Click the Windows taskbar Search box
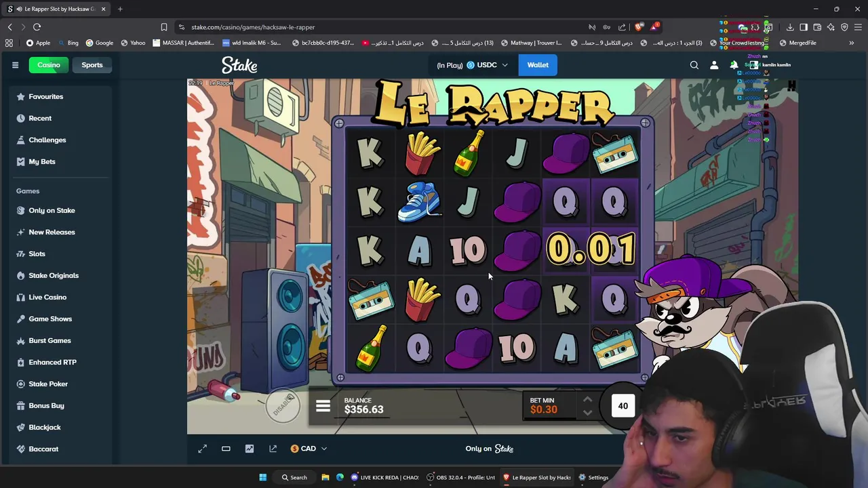The image size is (868, 488). tap(294, 477)
